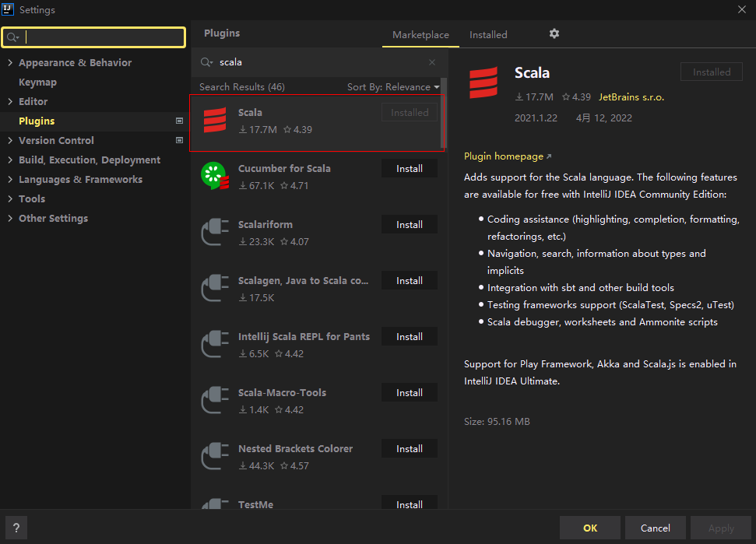756x544 pixels.
Task: Install Scalagen, Java to Scala converter
Action: click(x=410, y=280)
